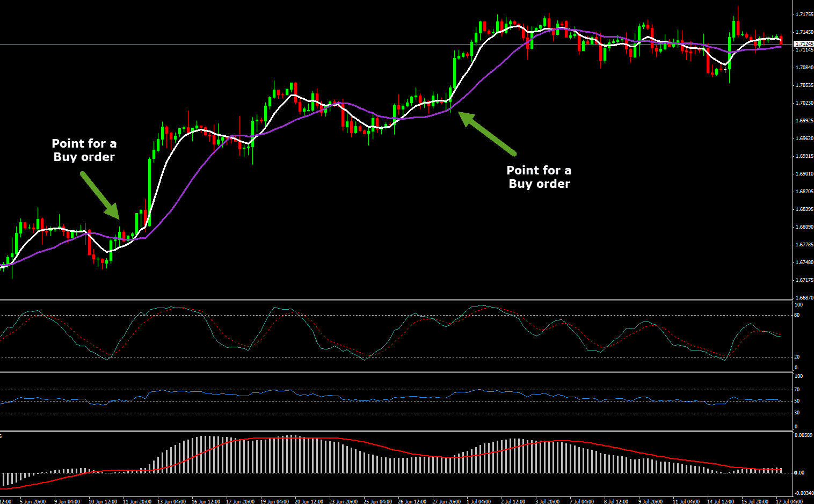814x504 pixels.
Task: Select date label 27 Jun 20:00
Action: click(x=446, y=501)
